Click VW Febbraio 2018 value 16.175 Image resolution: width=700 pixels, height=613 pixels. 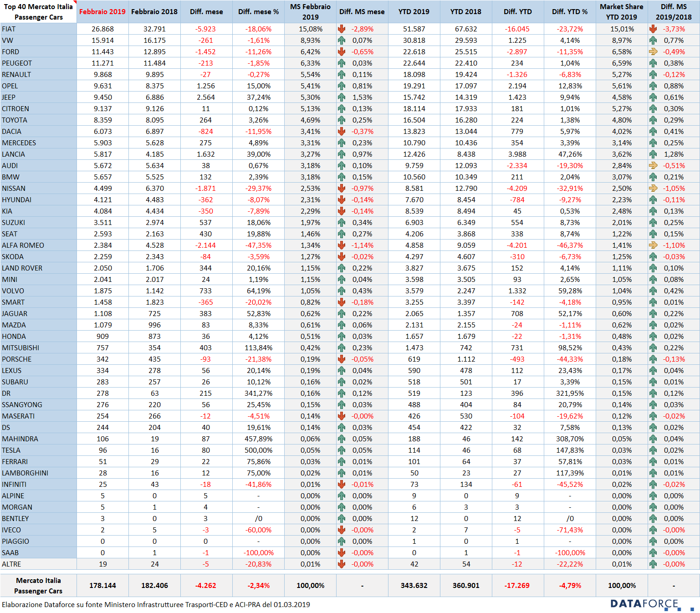[154, 40]
